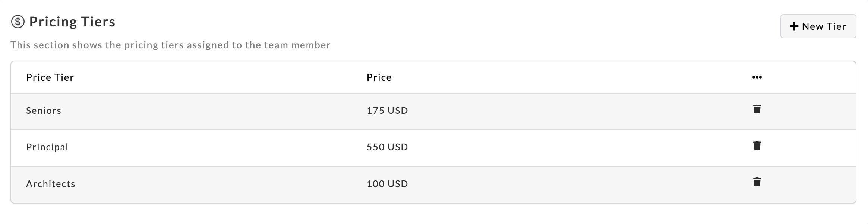Click the Architects tier name

[x=51, y=184]
